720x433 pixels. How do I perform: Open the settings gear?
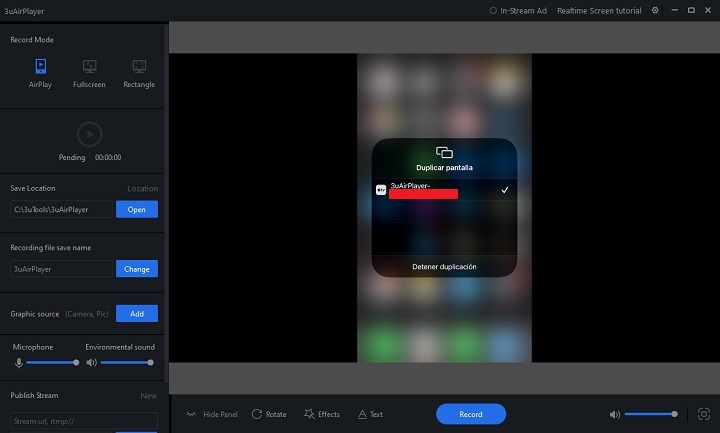click(x=655, y=10)
